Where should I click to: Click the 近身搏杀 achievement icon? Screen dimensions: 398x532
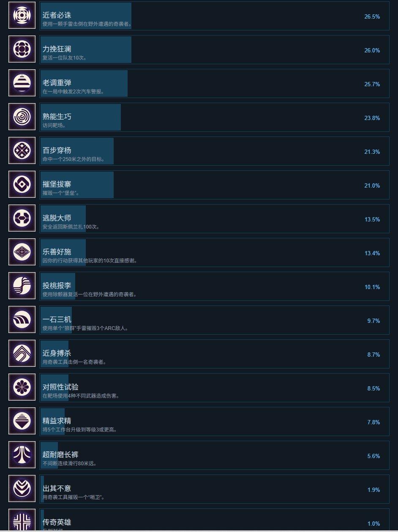click(22, 354)
